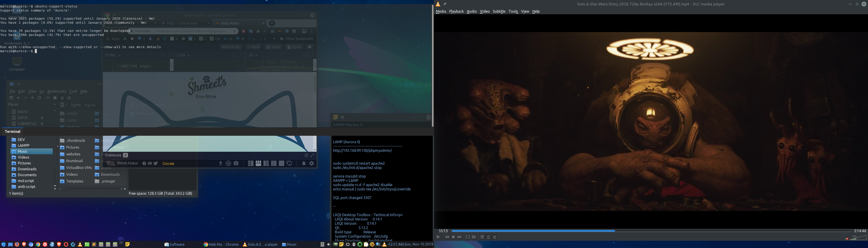868x248 pixels.
Task: Launch VLC cone in taskbar quick launch
Action: tap(80, 244)
